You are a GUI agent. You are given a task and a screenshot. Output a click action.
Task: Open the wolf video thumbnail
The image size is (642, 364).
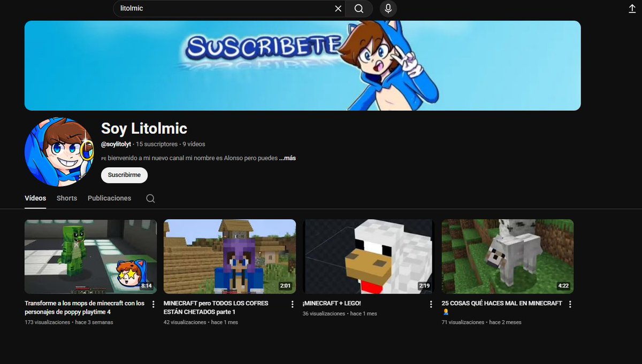pyautogui.click(x=508, y=257)
